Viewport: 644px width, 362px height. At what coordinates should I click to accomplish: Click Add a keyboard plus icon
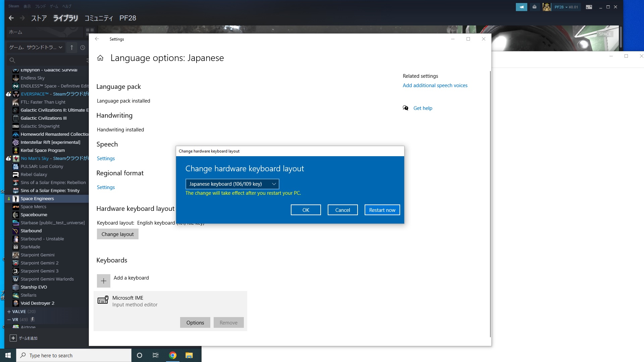pos(103,281)
